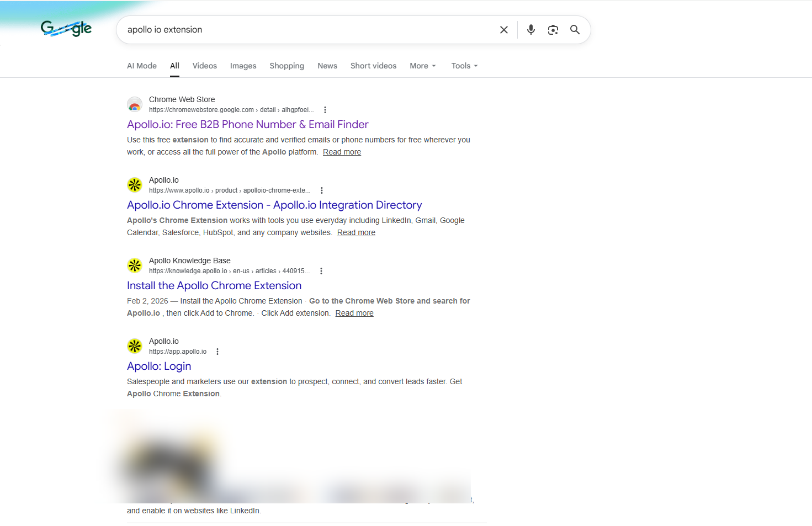The image size is (812, 526).
Task: Click the knowledge.apollo.io URL breadcrumb
Action: (x=229, y=271)
